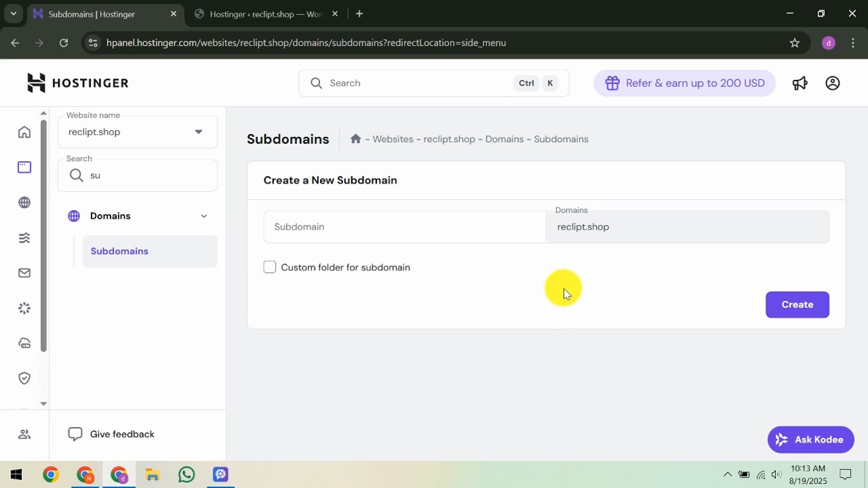View site information icon in address bar
This screenshot has height=488, width=868.
point(93,43)
